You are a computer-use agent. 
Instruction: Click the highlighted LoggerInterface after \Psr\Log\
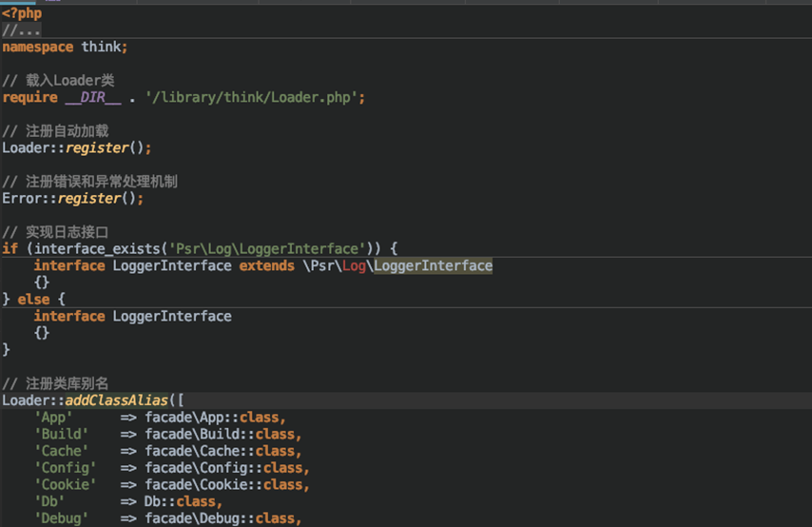433,265
